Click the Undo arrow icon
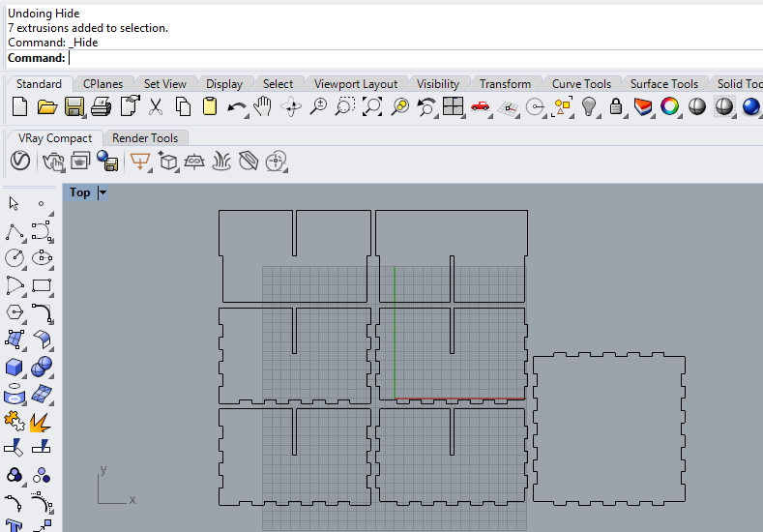 (x=237, y=106)
